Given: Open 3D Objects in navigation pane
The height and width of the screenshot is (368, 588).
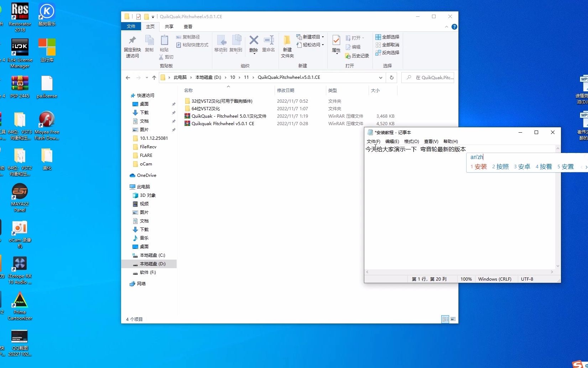Looking at the screenshot, I should tap(147, 195).
